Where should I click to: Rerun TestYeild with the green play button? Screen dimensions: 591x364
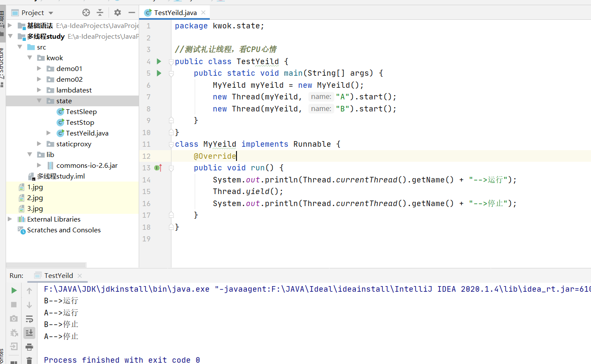tap(14, 290)
